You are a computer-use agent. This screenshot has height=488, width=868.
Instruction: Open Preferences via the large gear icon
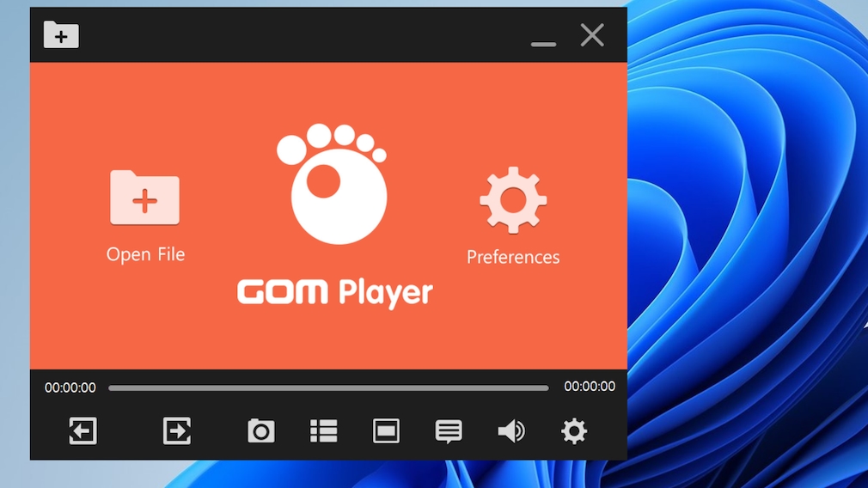pyautogui.click(x=513, y=200)
